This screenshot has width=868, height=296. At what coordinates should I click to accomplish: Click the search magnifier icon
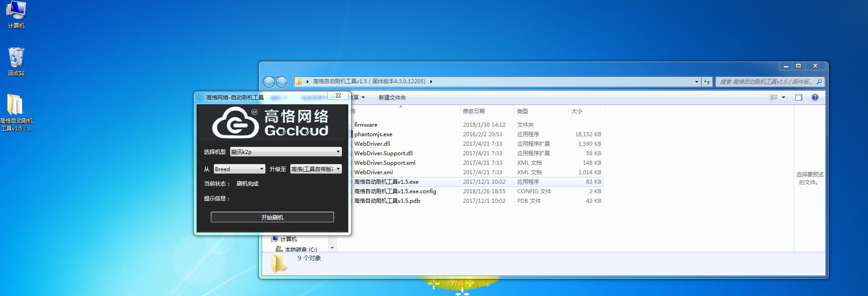[x=819, y=81]
